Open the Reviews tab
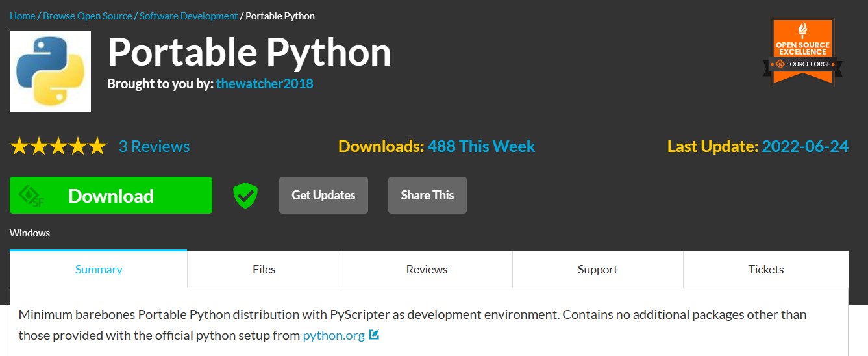 [x=427, y=269]
